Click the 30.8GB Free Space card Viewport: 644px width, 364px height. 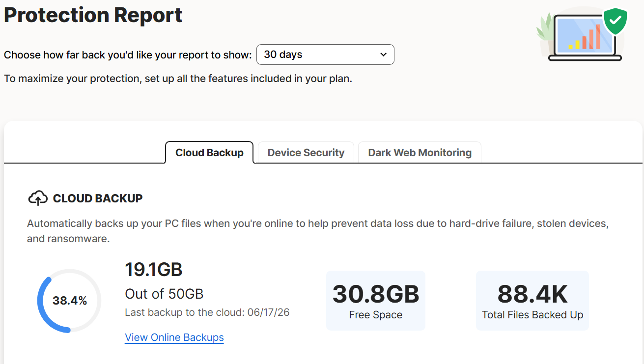[376, 301]
